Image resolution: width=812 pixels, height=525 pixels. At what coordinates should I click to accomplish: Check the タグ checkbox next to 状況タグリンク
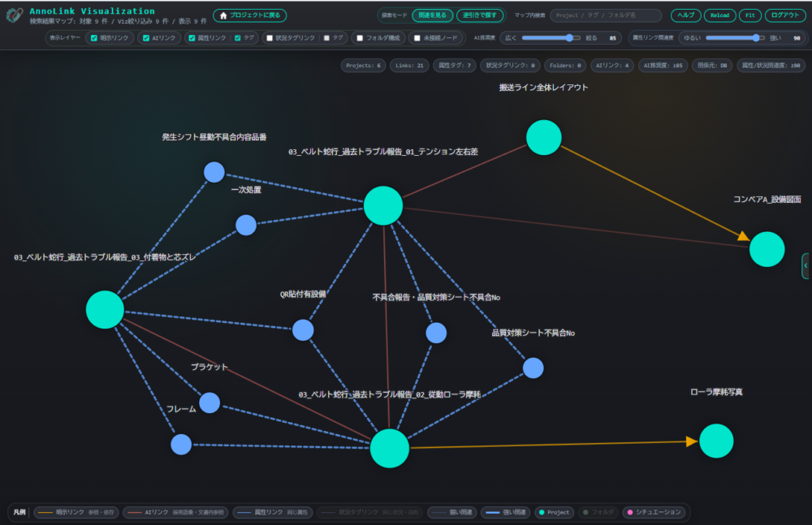click(x=326, y=38)
